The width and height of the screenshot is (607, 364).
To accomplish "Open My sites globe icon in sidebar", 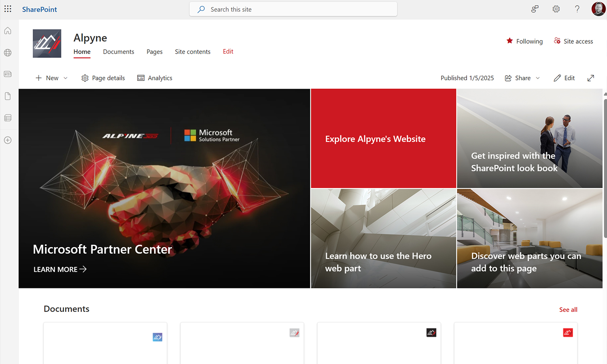I will [x=8, y=53].
